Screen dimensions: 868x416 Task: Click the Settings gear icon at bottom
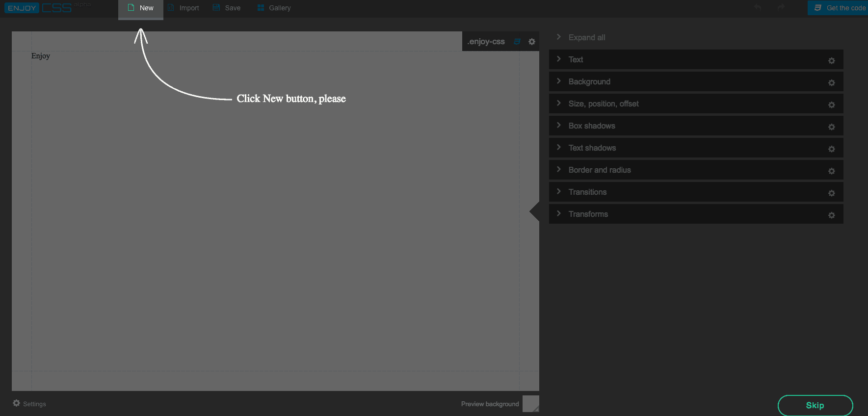(x=17, y=403)
